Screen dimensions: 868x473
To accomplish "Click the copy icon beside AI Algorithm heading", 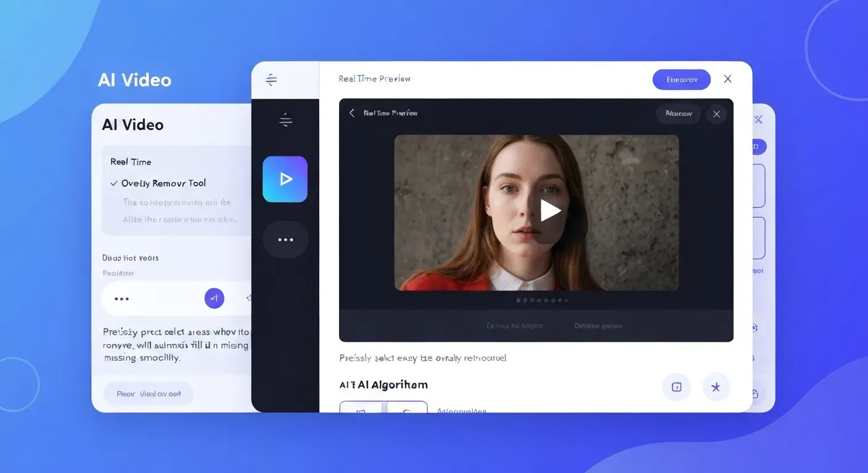I will click(x=676, y=387).
